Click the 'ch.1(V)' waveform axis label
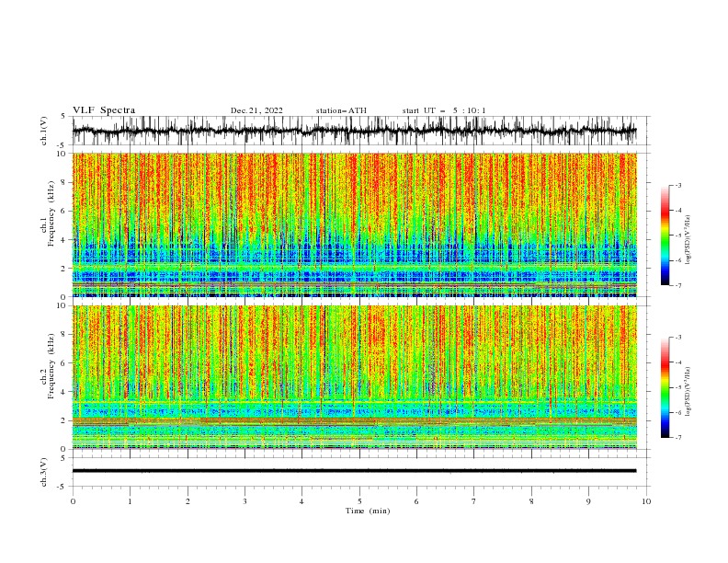 (44, 131)
